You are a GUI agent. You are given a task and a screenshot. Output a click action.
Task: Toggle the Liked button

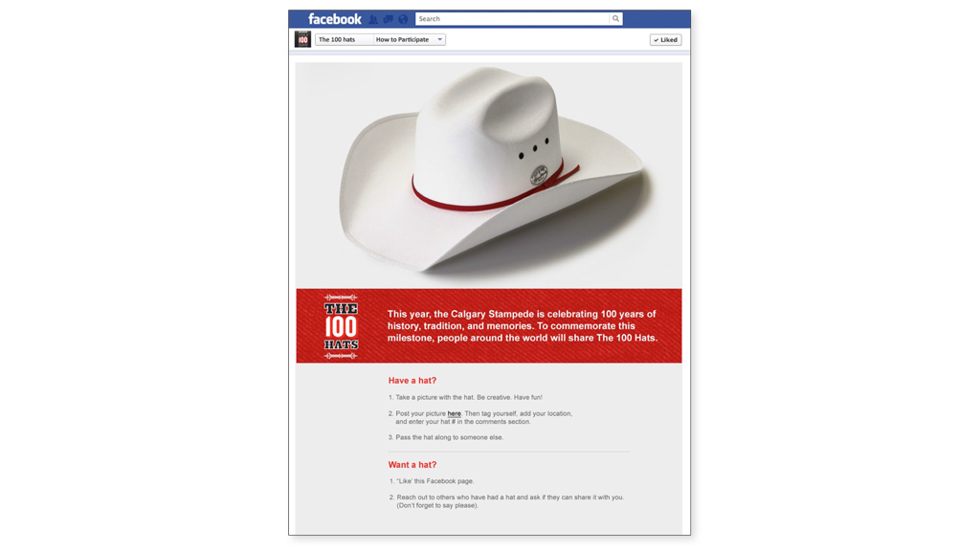point(666,39)
